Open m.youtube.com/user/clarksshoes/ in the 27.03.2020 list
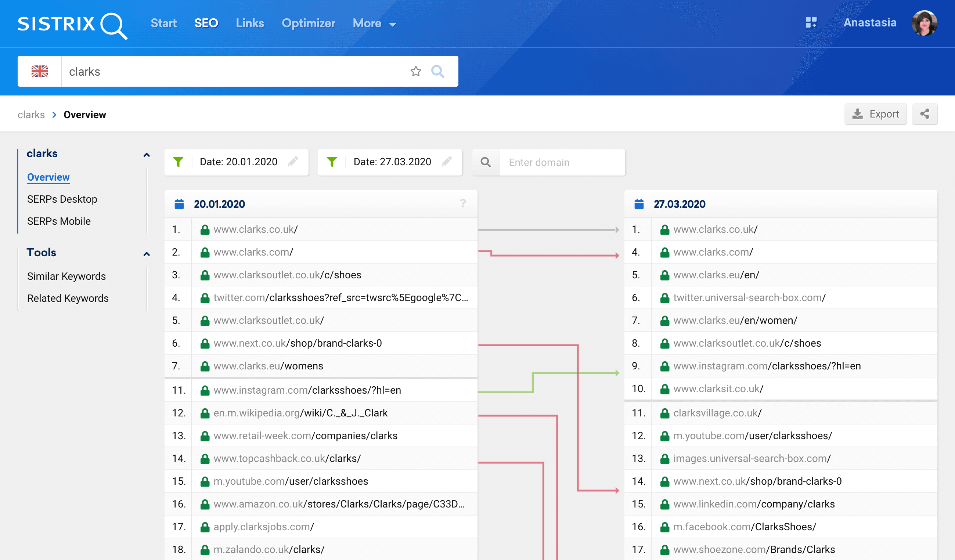This screenshot has height=560, width=955. point(753,436)
